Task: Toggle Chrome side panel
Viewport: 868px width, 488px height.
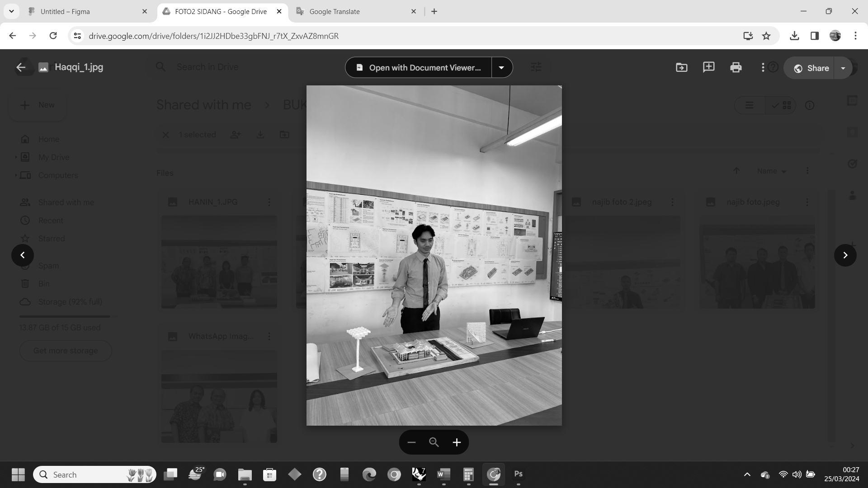Action: tap(814, 36)
